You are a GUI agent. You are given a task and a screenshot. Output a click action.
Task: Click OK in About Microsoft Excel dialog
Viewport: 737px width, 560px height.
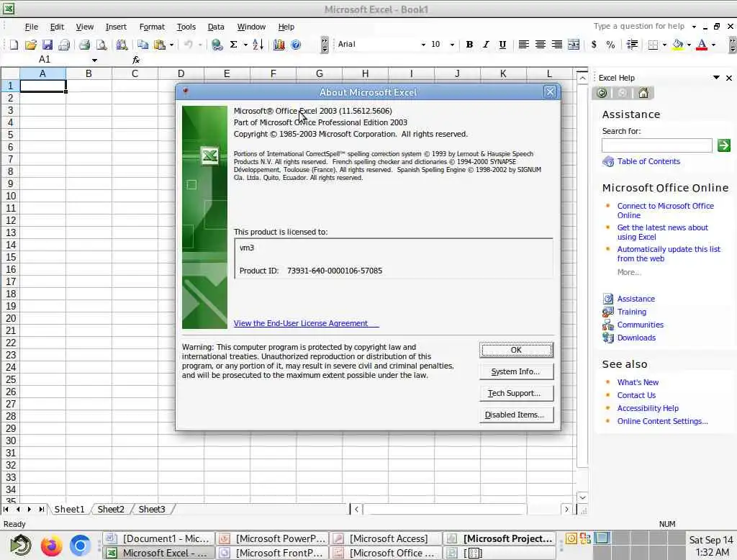[x=516, y=350]
